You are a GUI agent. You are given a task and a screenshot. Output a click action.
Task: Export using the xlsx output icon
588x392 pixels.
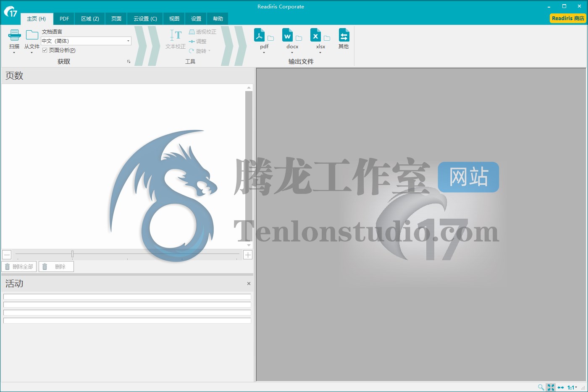[315, 35]
